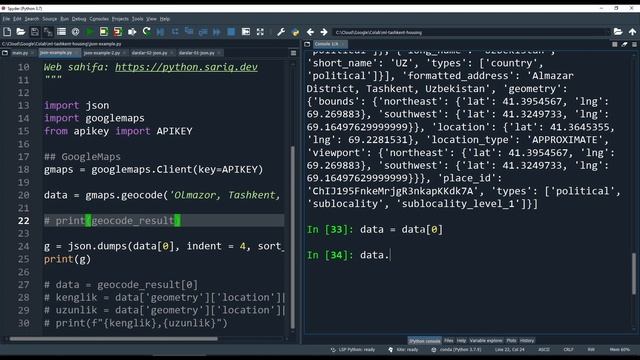Click LSP Python: ready status
Screen dimensions: 640x360
pos(353,350)
